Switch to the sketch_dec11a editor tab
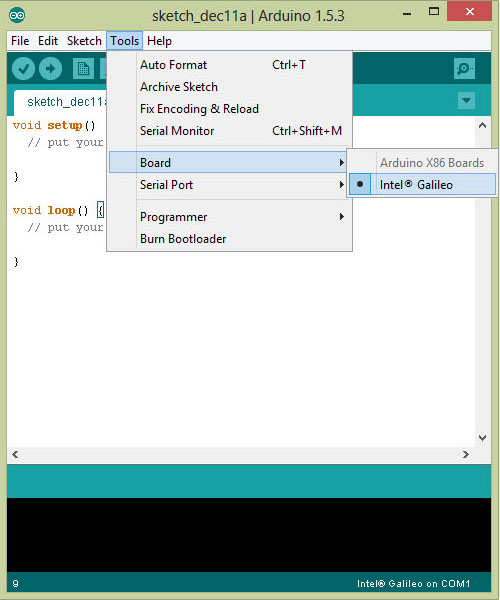 61,103
